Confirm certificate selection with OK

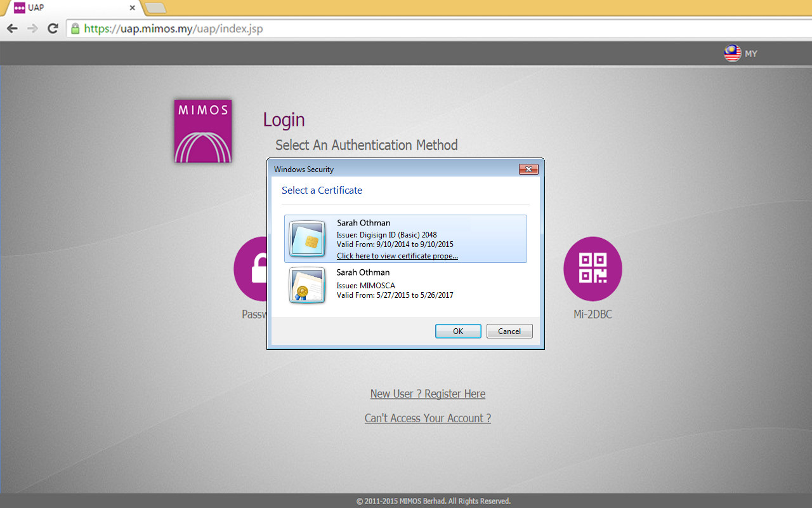(x=458, y=331)
